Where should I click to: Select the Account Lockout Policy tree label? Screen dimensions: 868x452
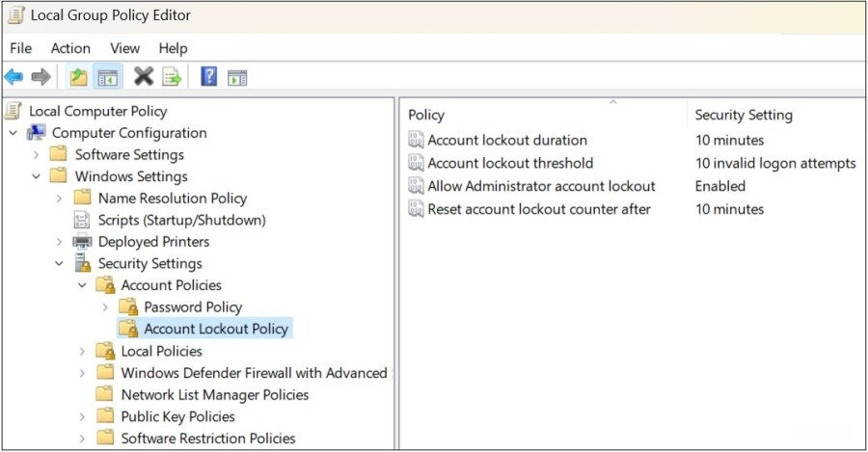click(x=216, y=329)
